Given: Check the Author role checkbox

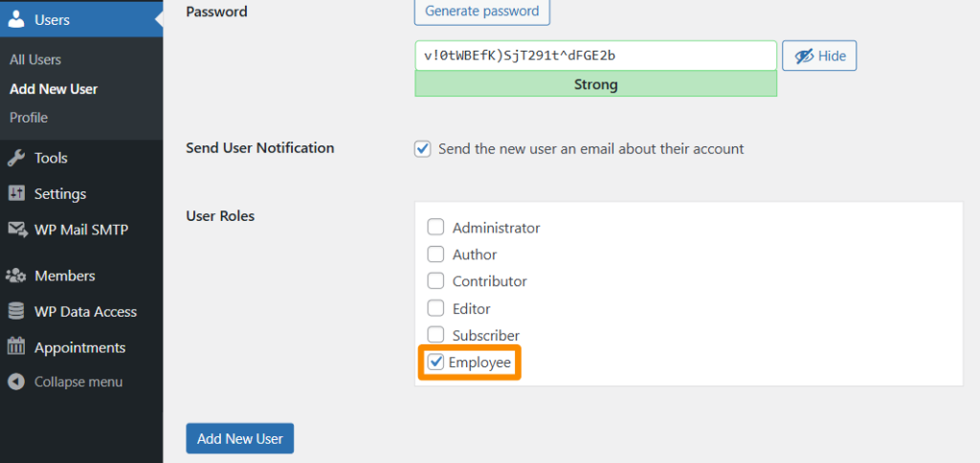Looking at the screenshot, I should [435, 254].
